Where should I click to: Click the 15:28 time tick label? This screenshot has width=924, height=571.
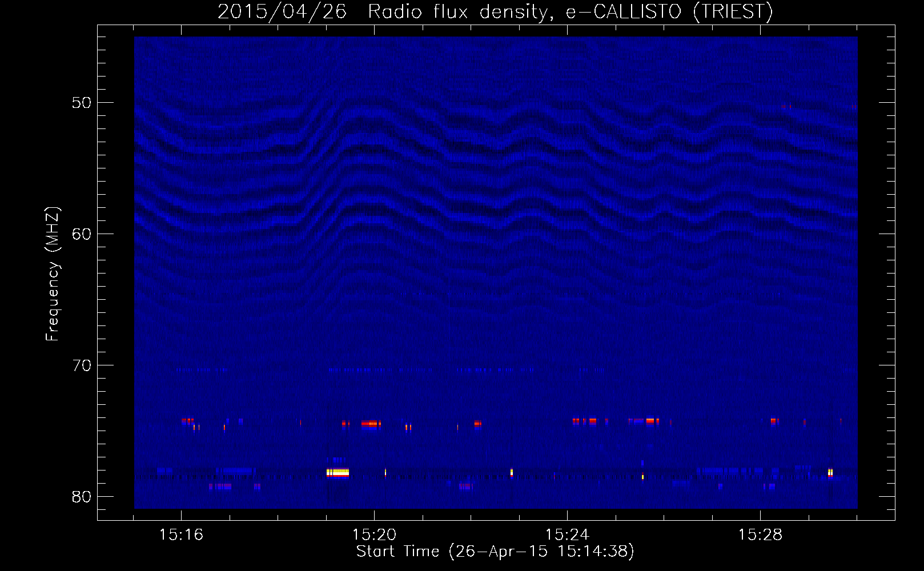pyautogui.click(x=760, y=535)
